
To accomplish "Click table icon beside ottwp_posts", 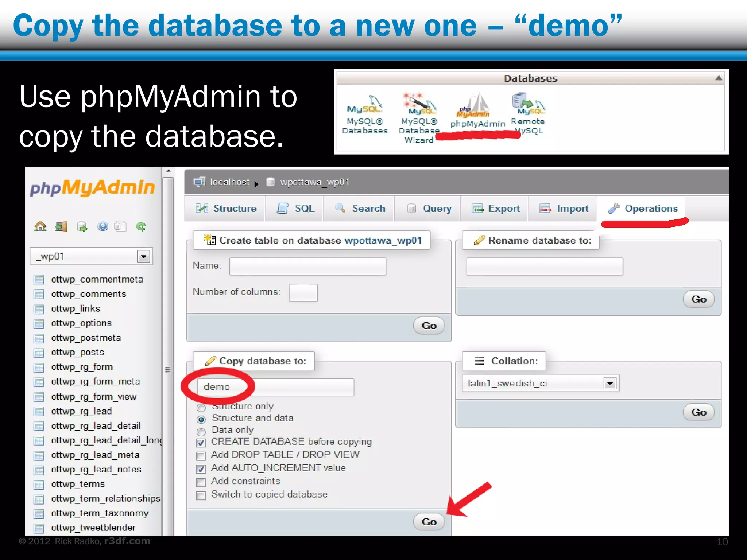I will coord(39,353).
